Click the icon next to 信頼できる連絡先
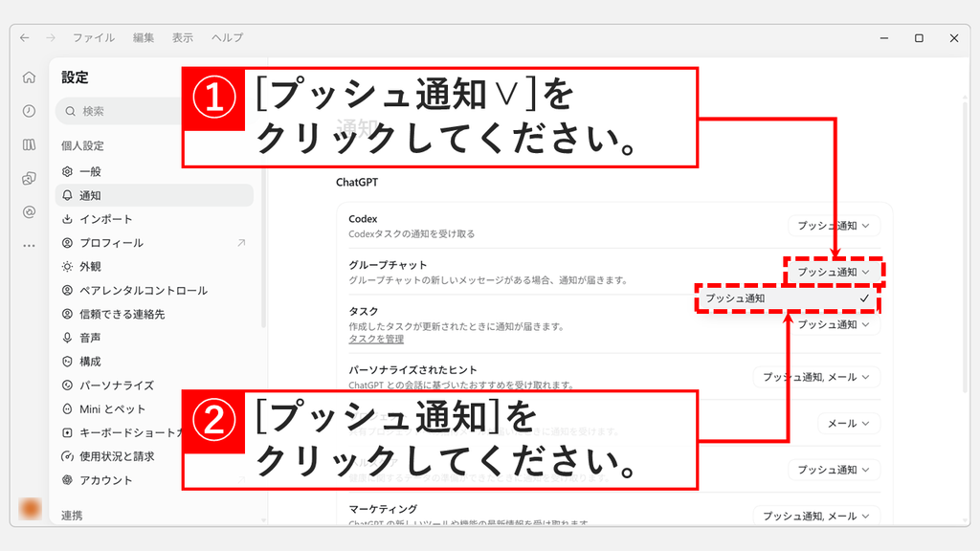This screenshot has height=551, width=980. (68, 314)
